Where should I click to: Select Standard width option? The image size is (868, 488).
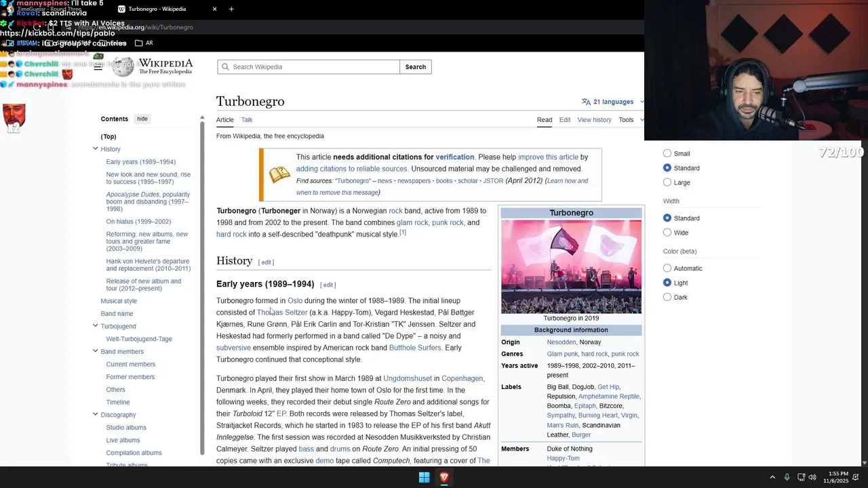click(x=667, y=218)
